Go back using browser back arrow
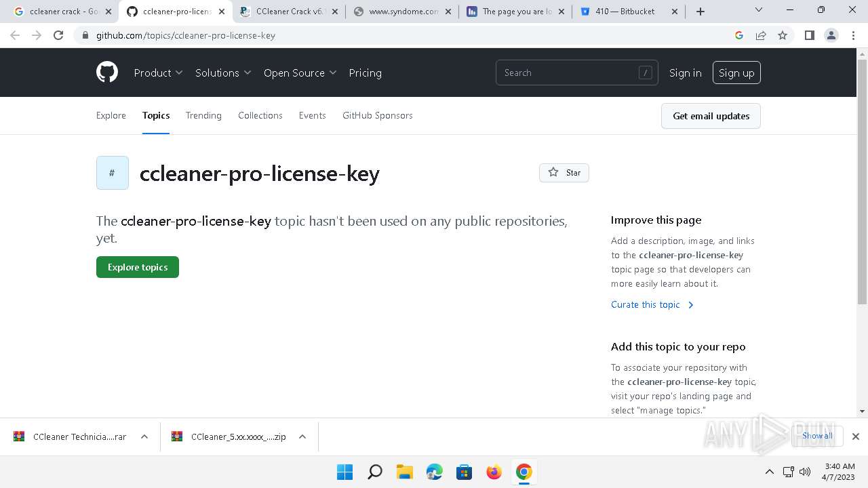Viewport: 868px width, 488px height. coord(15,35)
